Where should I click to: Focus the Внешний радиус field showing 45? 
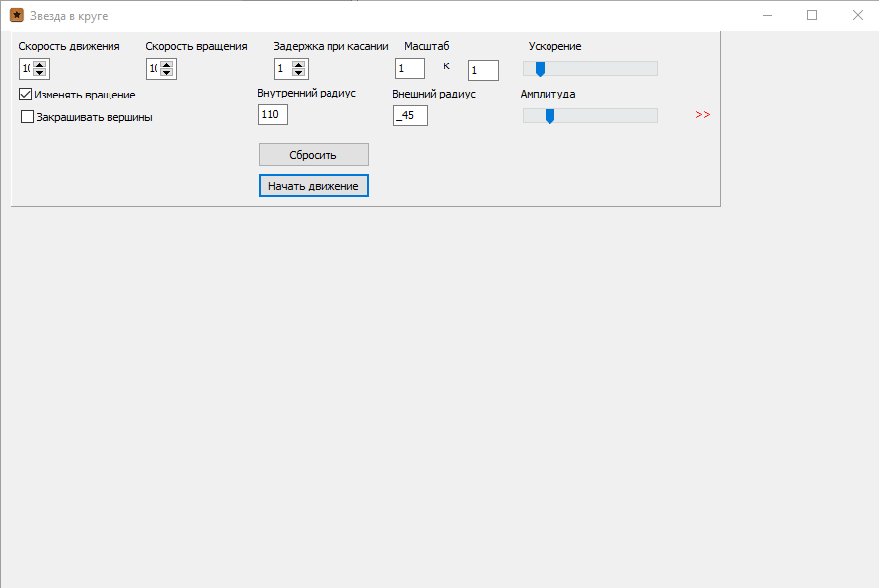click(410, 116)
